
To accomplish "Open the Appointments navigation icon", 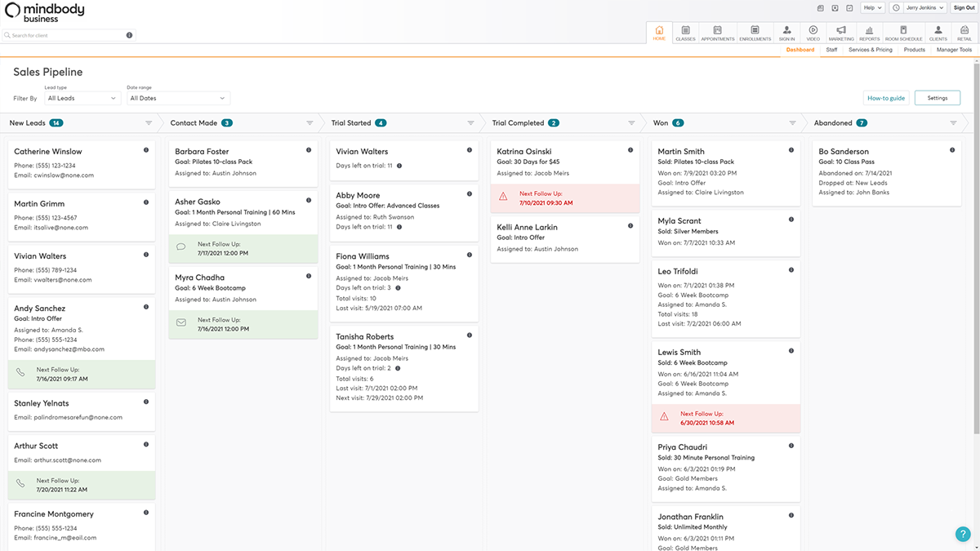I will (717, 33).
